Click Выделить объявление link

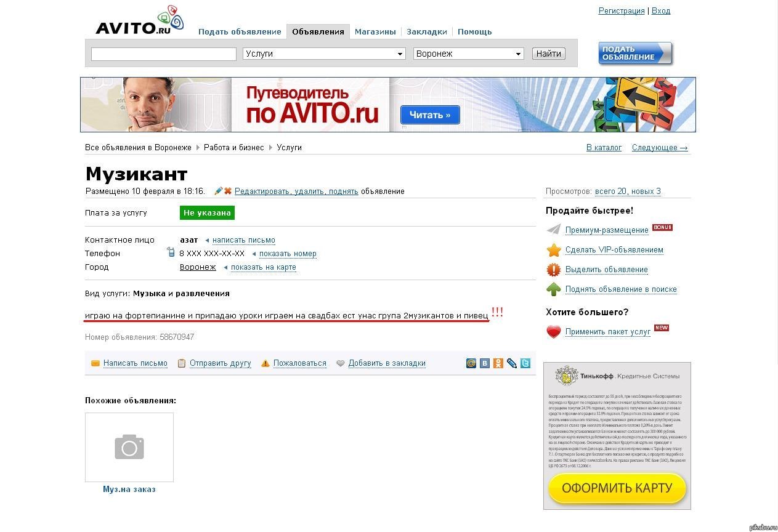pos(607,270)
